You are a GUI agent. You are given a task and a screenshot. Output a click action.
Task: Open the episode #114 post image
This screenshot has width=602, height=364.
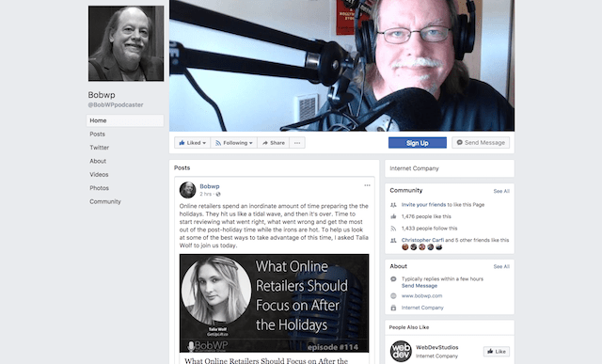click(274, 303)
